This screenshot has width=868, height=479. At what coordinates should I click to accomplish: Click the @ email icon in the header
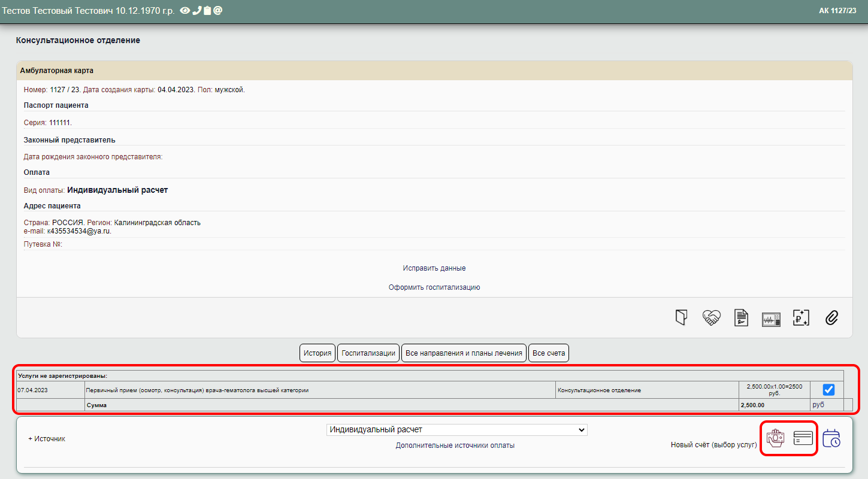[218, 11]
